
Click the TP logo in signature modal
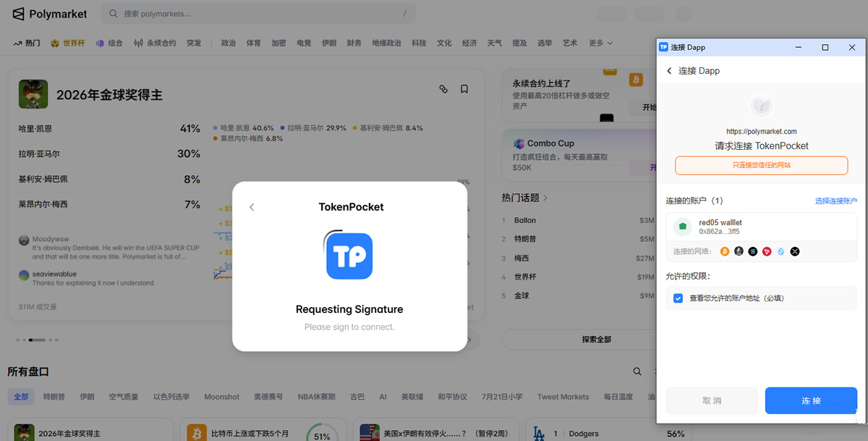(349, 256)
